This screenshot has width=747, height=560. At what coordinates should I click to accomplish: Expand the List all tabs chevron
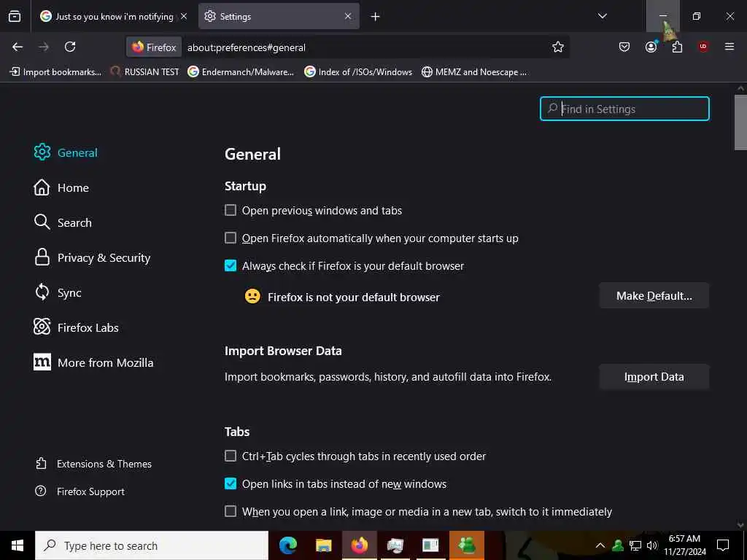click(x=602, y=16)
